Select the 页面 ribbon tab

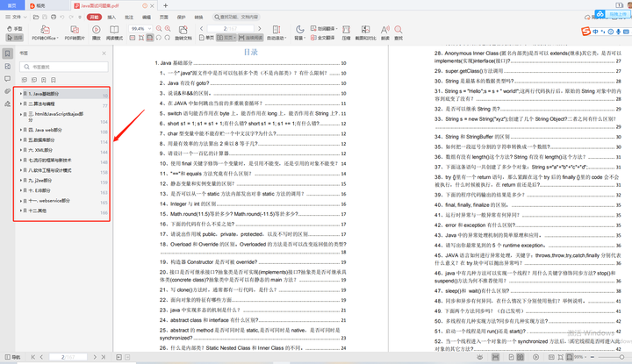[x=163, y=17]
